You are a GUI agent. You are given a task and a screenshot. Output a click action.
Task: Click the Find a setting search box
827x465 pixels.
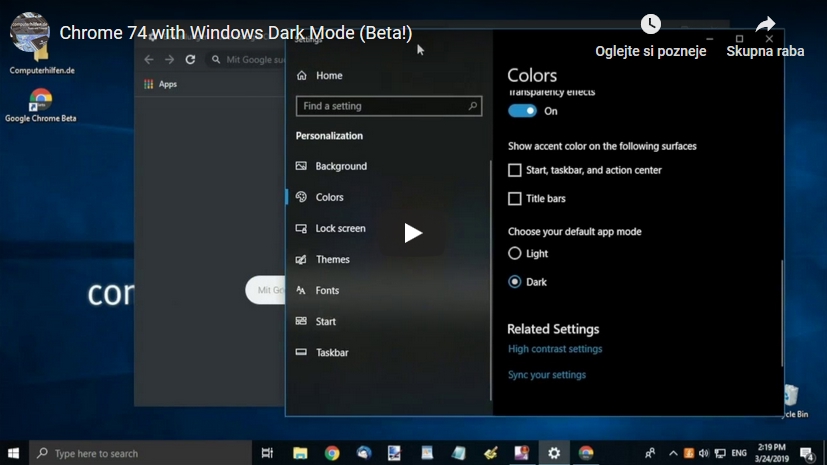coord(388,106)
